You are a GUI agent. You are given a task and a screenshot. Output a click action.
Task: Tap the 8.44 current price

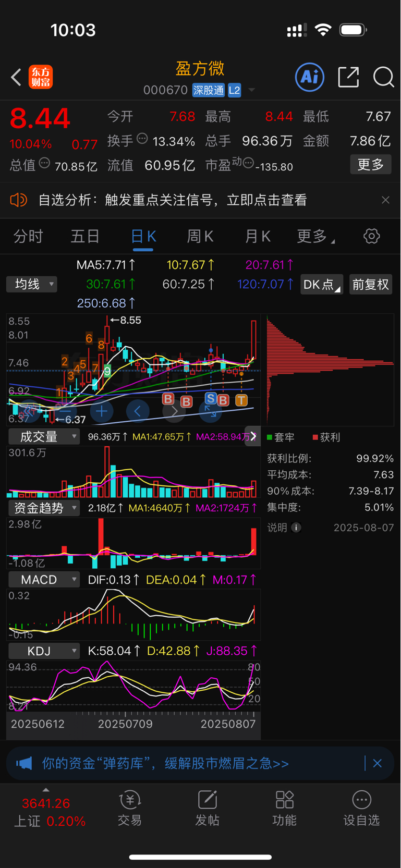pyautogui.click(x=40, y=118)
